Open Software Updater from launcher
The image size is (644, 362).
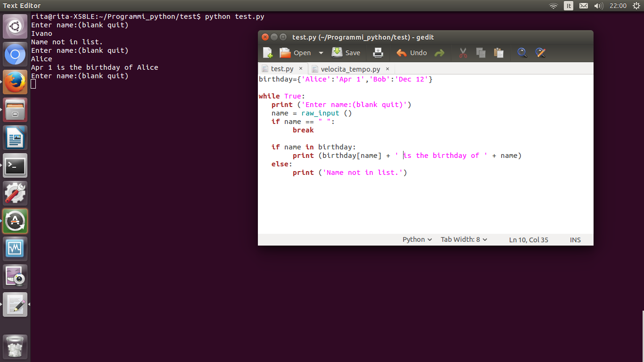pos(15,221)
